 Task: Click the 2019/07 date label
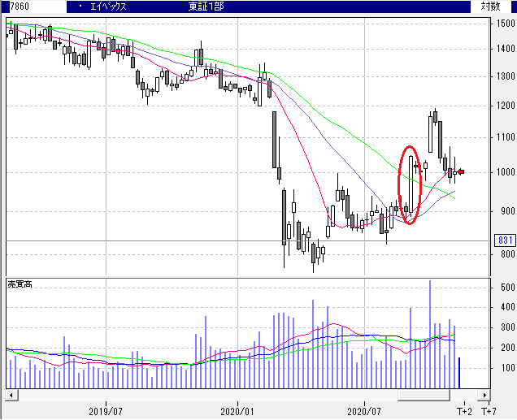coord(106,411)
